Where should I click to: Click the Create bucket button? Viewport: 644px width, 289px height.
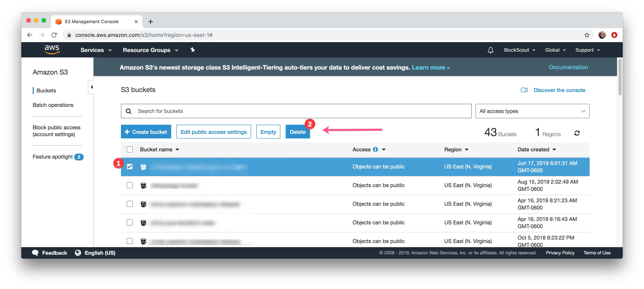tap(146, 132)
